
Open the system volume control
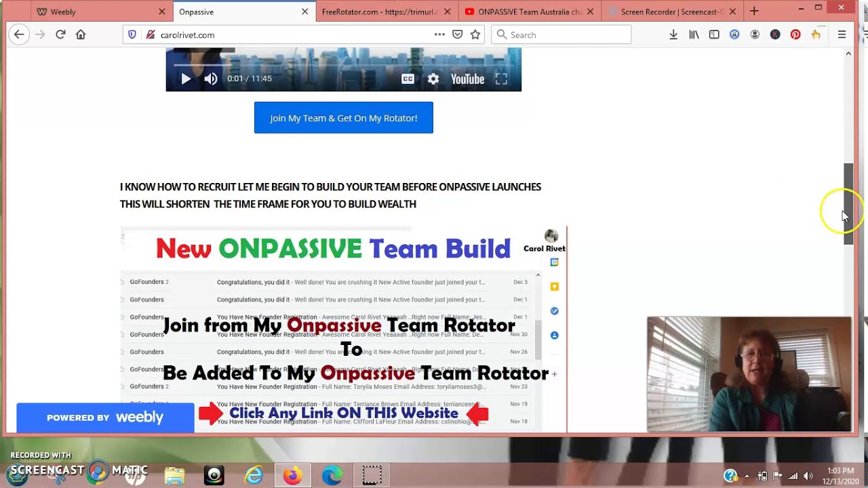click(x=808, y=476)
